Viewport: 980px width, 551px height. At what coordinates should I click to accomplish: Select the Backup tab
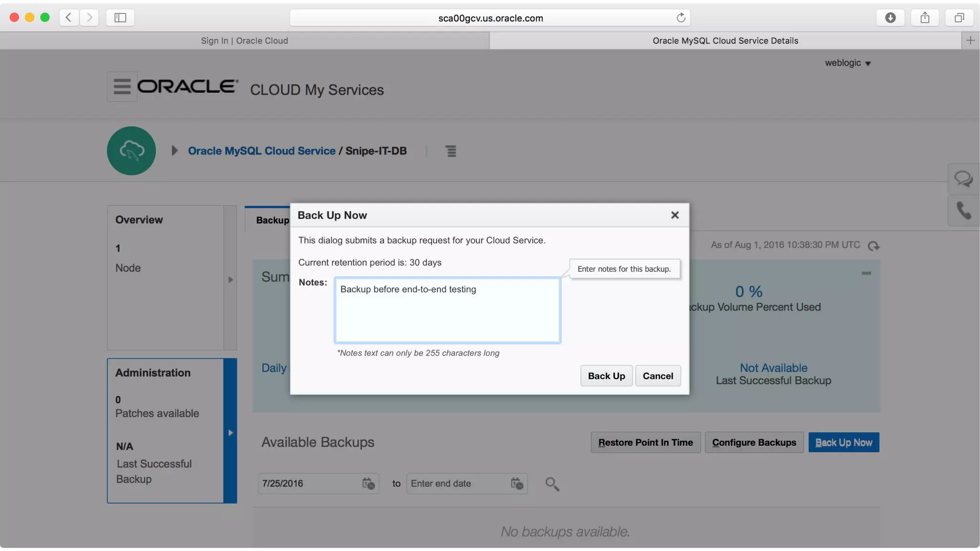[x=271, y=220]
